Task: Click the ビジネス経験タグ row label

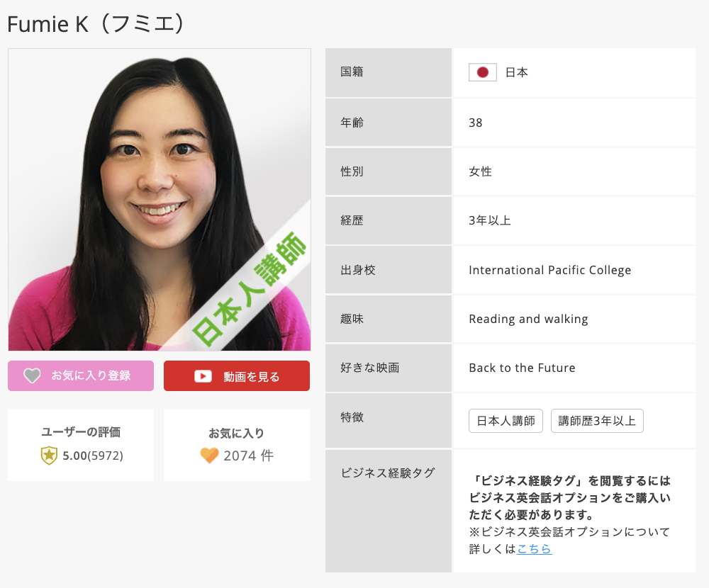Action: pos(388,473)
